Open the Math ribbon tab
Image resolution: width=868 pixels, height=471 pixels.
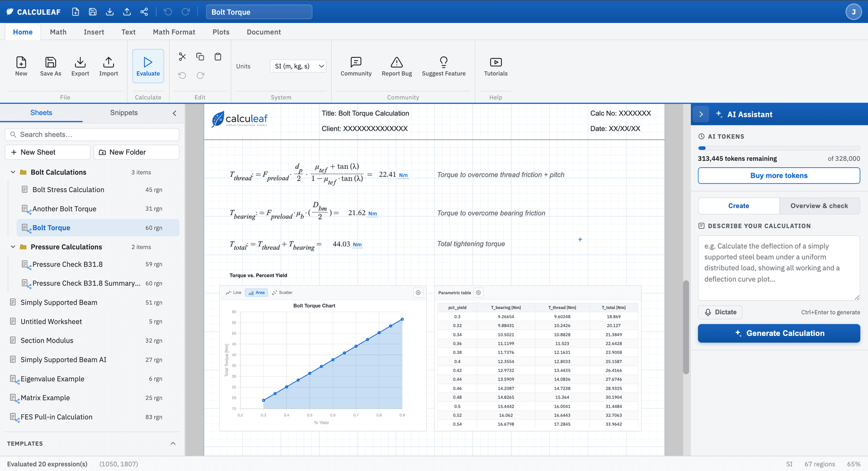58,32
